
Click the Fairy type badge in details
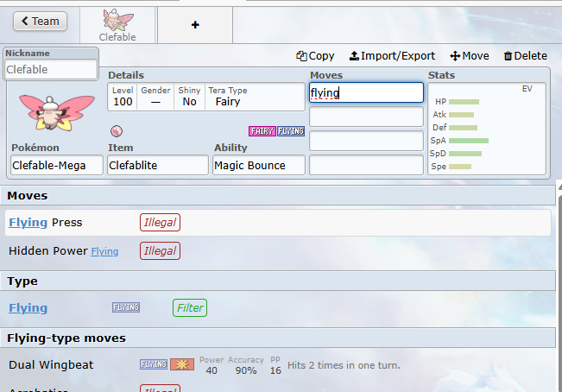click(262, 131)
